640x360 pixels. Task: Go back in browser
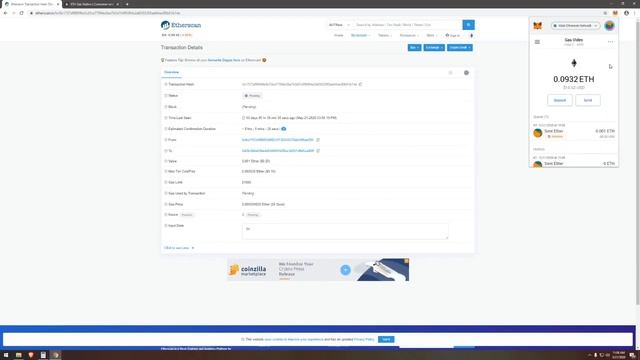[5, 13]
